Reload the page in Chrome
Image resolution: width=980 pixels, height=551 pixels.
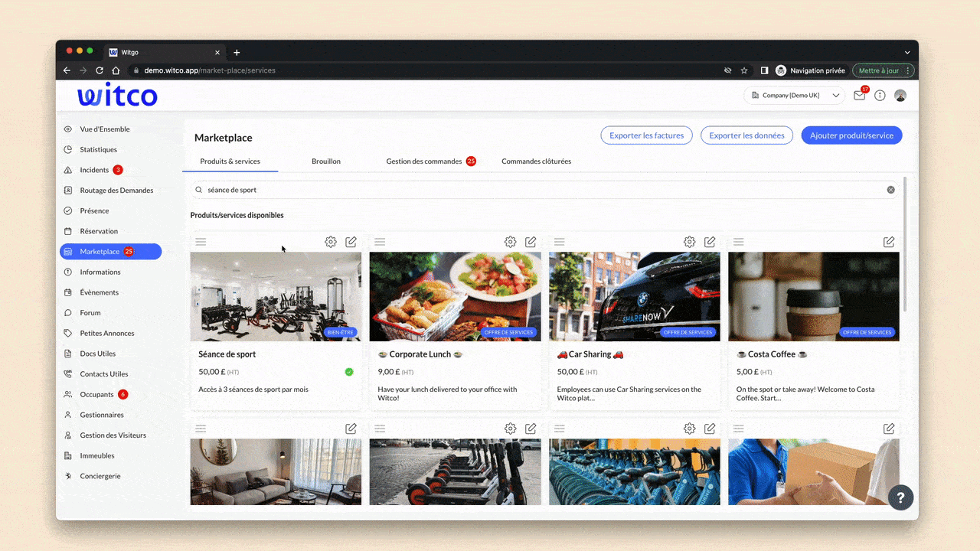pos(100,70)
